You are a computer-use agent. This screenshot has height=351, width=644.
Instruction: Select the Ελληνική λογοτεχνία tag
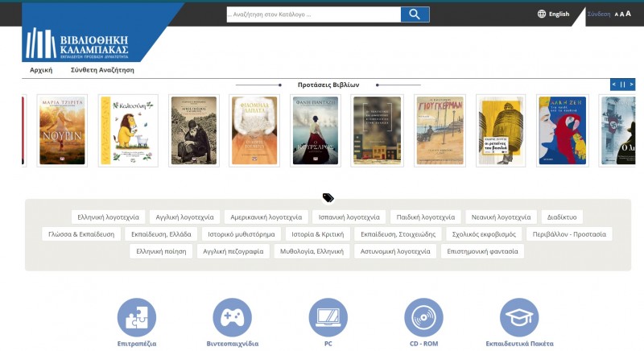click(x=109, y=217)
